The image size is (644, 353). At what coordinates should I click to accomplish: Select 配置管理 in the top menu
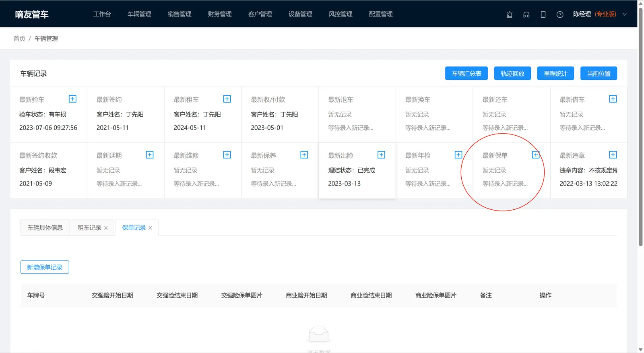[x=381, y=14]
